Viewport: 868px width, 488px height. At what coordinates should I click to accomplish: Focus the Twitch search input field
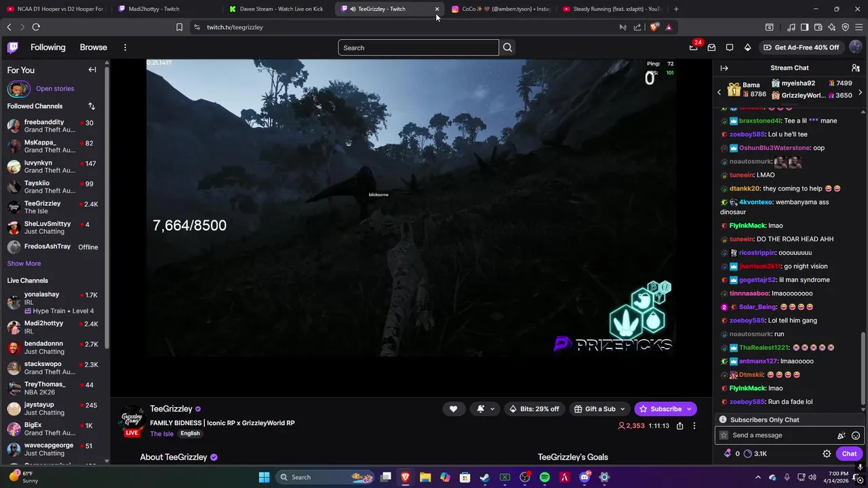418,47
